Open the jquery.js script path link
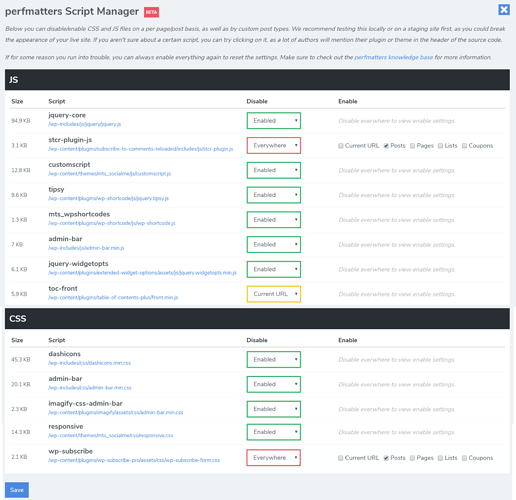Image resolution: width=516 pixels, height=500 pixels. 85,124
